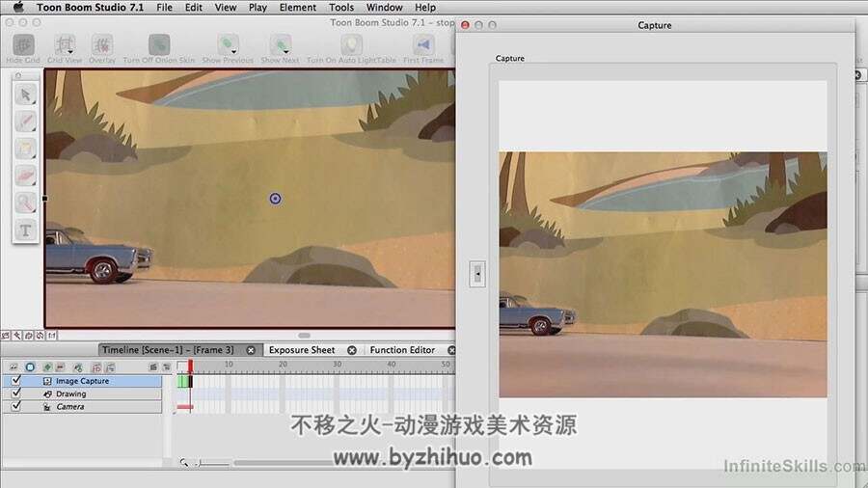Click the rotate view icon below canvas
The width and height of the screenshot is (868, 488).
coord(28,336)
